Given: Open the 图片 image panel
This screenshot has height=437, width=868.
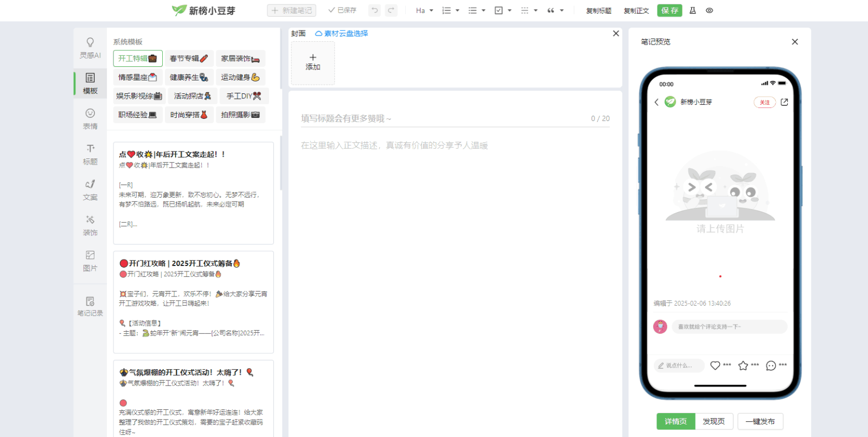Looking at the screenshot, I should point(90,260).
